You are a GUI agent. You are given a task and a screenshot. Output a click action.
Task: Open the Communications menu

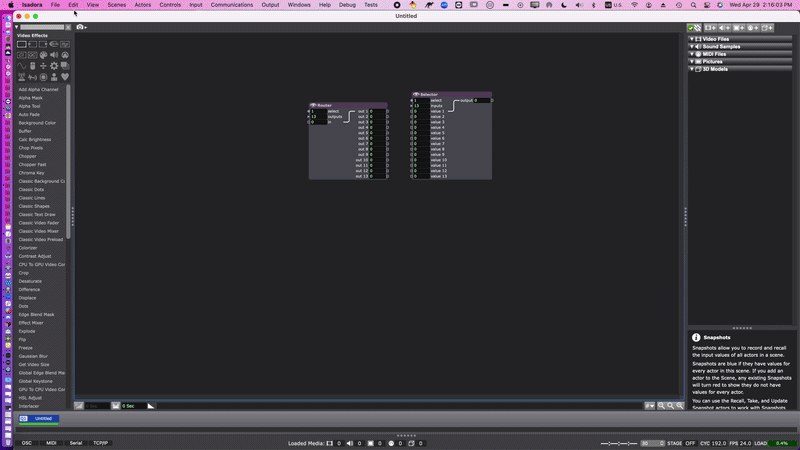(232, 5)
